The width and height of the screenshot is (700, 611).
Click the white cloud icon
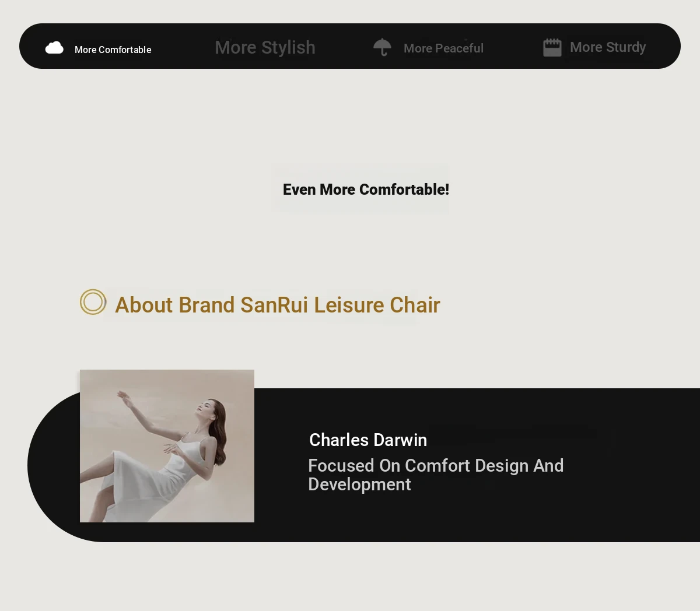click(x=54, y=48)
